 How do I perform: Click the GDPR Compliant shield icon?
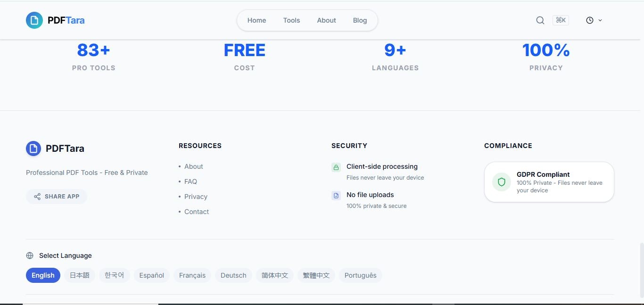(x=501, y=181)
